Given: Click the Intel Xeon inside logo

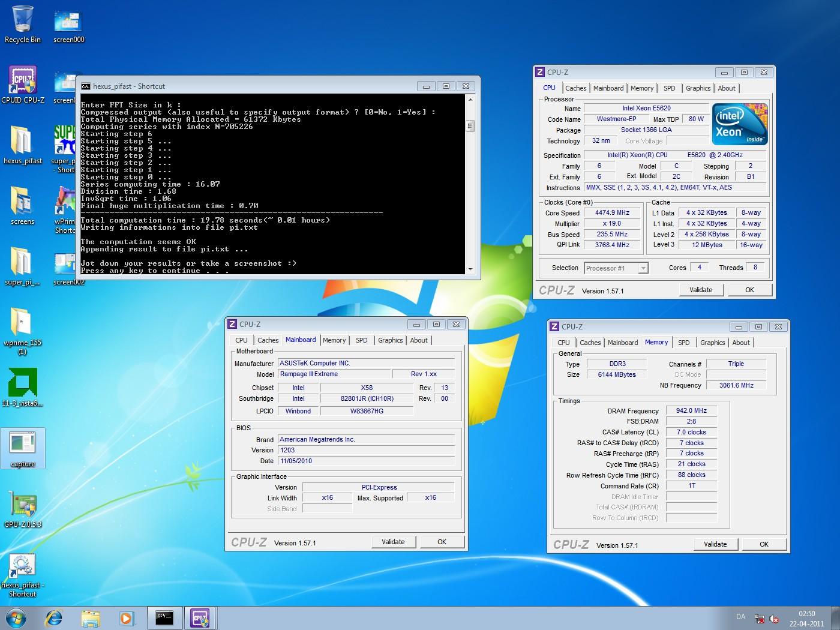Looking at the screenshot, I should coord(739,124).
